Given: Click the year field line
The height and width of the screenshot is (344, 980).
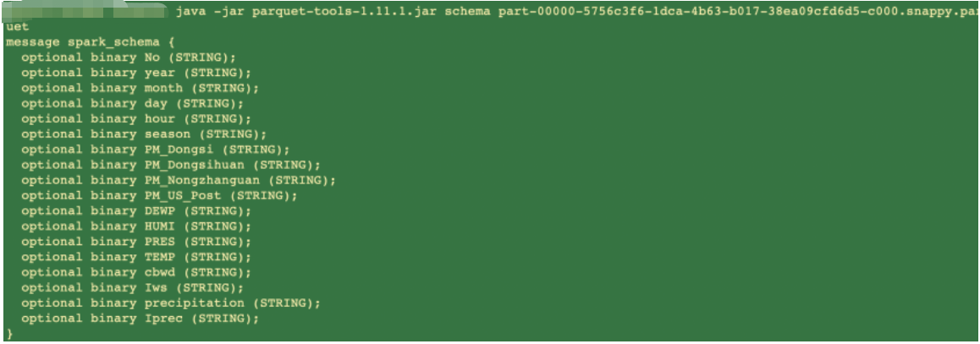Looking at the screenshot, I should click(136, 73).
